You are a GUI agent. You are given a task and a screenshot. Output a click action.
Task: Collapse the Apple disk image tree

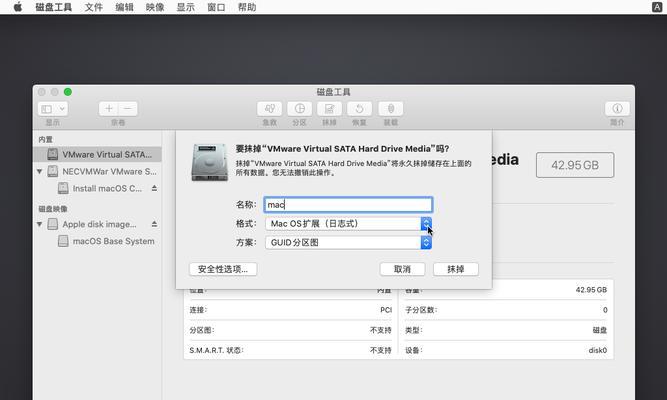click(x=40, y=224)
